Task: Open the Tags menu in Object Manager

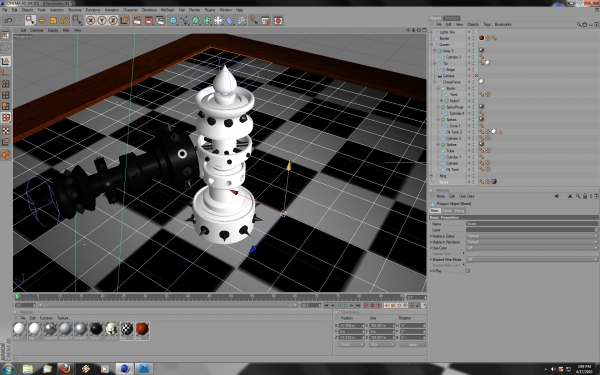Action: [487, 24]
